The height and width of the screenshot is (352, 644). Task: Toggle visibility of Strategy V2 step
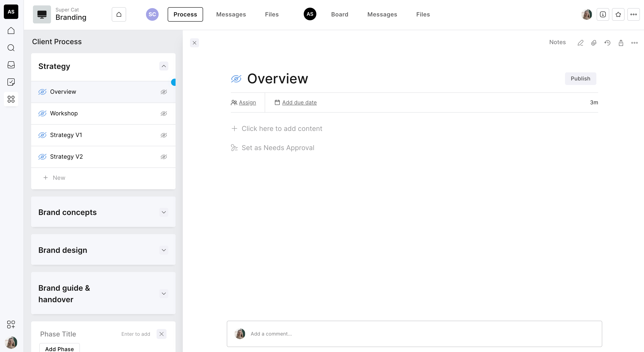164,157
